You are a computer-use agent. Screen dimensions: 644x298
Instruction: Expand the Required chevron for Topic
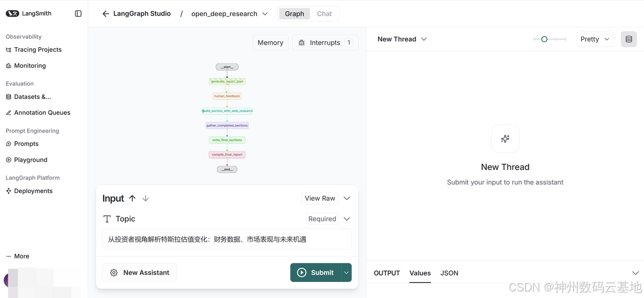click(347, 219)
